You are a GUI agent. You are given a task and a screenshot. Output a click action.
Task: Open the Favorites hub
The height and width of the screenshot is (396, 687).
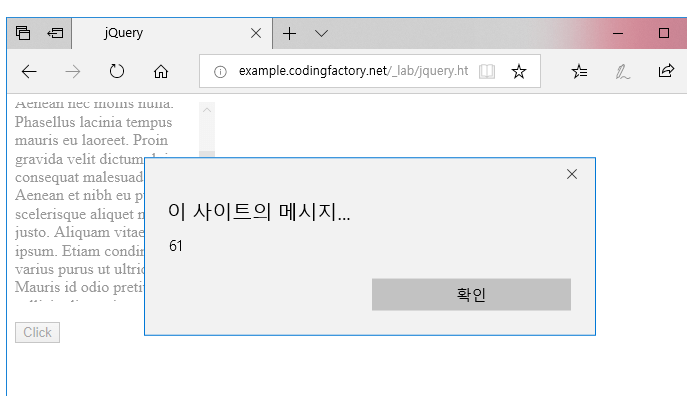click(x=579, y=71)
